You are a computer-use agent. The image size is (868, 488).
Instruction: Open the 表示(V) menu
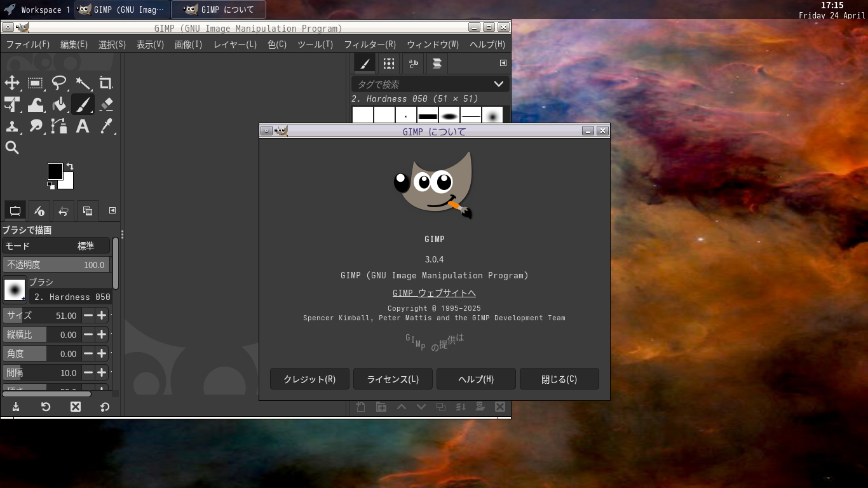pyautogui.click(x=151, y=44)
